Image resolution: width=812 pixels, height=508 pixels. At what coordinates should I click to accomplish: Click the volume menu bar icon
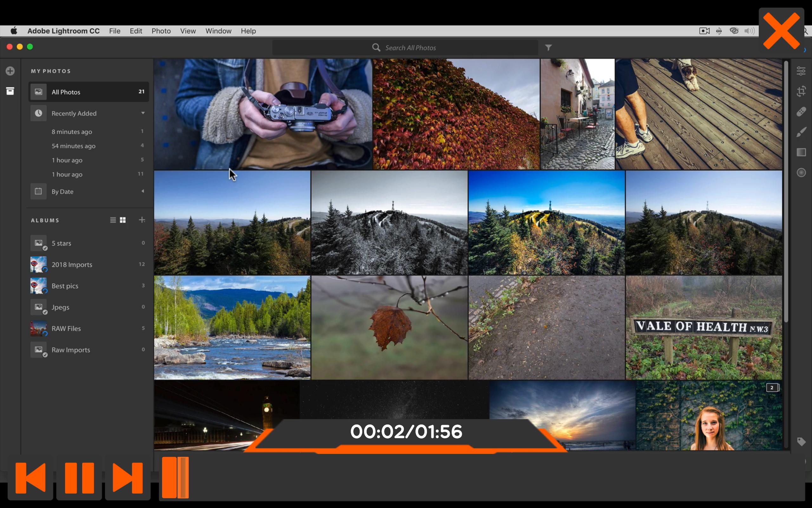tap(749, 31)
